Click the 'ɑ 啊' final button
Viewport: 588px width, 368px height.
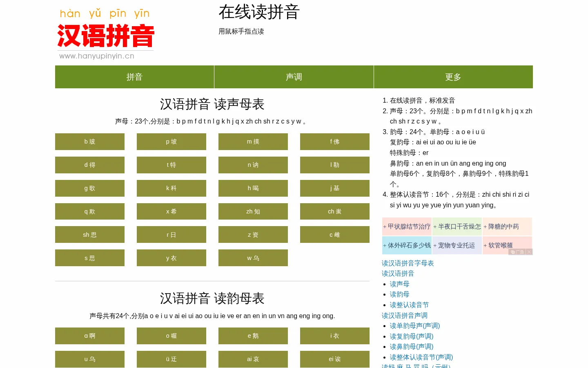tap(90, 336)
